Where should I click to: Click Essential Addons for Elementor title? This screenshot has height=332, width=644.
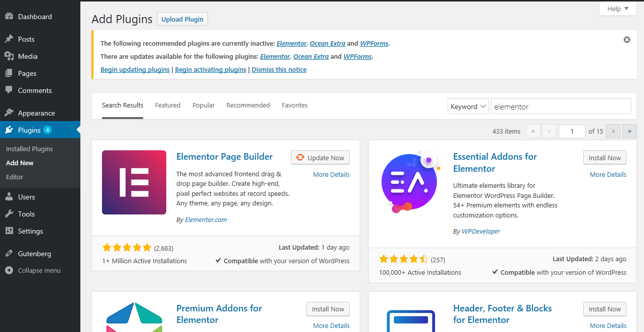495,163
